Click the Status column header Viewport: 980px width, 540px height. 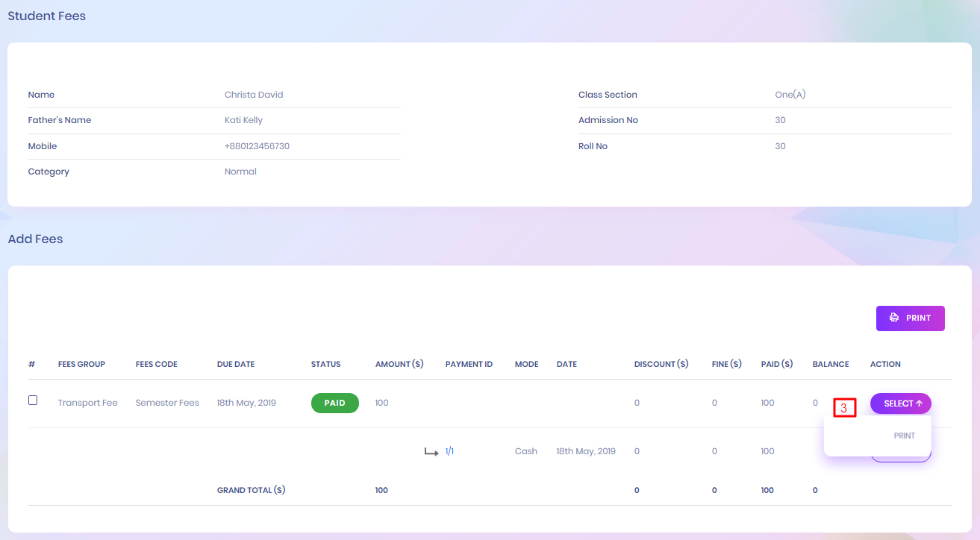pos(325,364)
